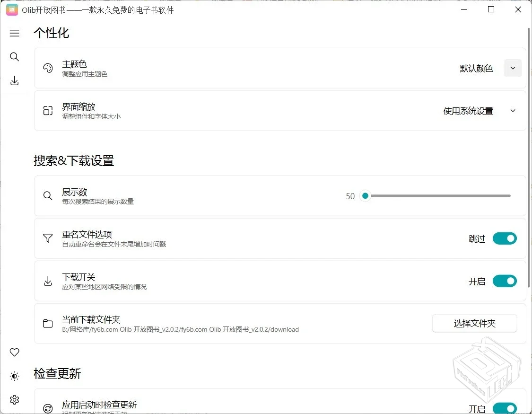
Task: Select the search icon in the sidebar
Action: (x=14, y=57)
